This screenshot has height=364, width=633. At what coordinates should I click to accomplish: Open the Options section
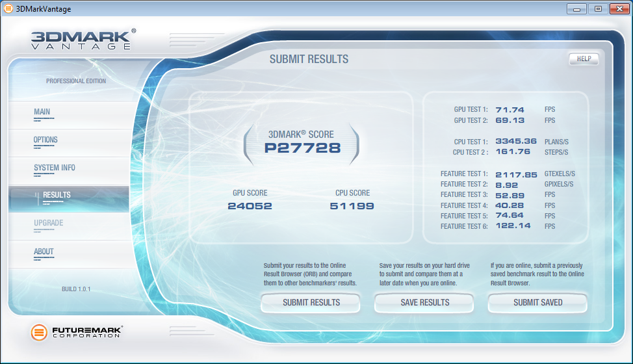coord(45,140)
